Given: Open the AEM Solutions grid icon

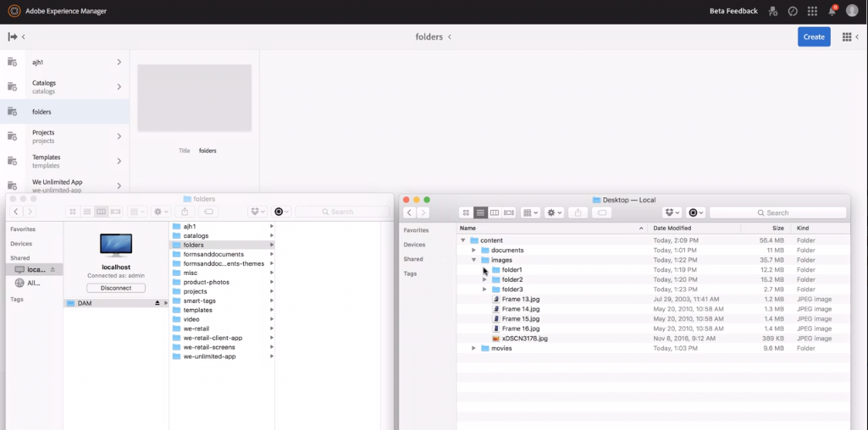Looking at the screenshot, I should coord(812,11).
